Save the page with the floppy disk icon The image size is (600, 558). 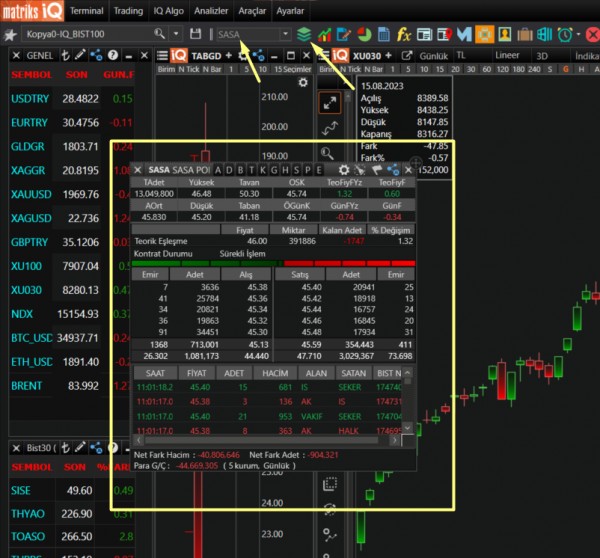click(x=196, y=34)
